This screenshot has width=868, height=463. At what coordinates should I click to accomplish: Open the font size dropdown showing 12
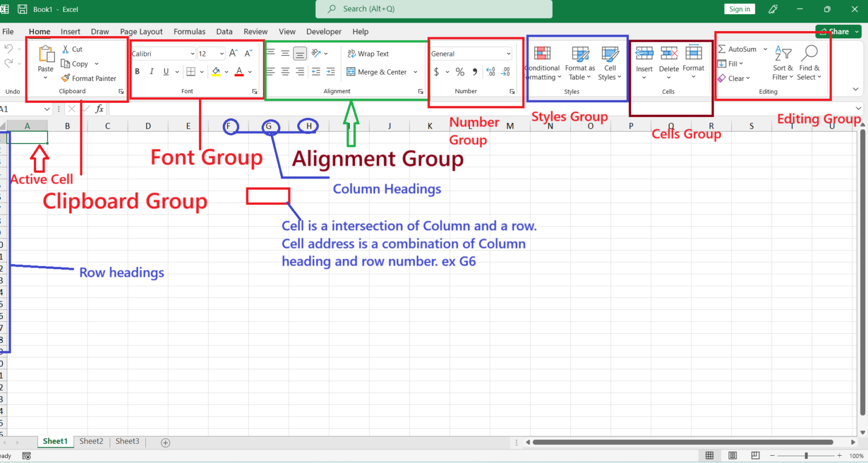pos(222,54)
